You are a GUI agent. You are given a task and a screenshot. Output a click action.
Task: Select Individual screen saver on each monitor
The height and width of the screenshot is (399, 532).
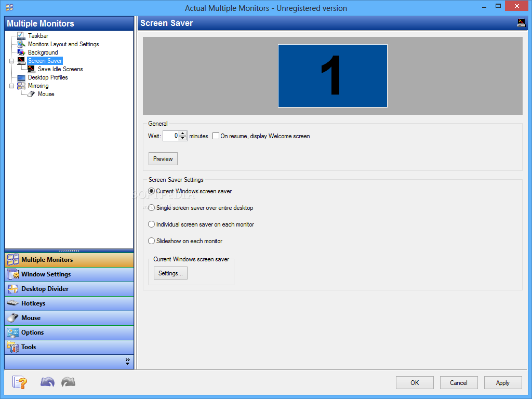click(x=152, y=224)
